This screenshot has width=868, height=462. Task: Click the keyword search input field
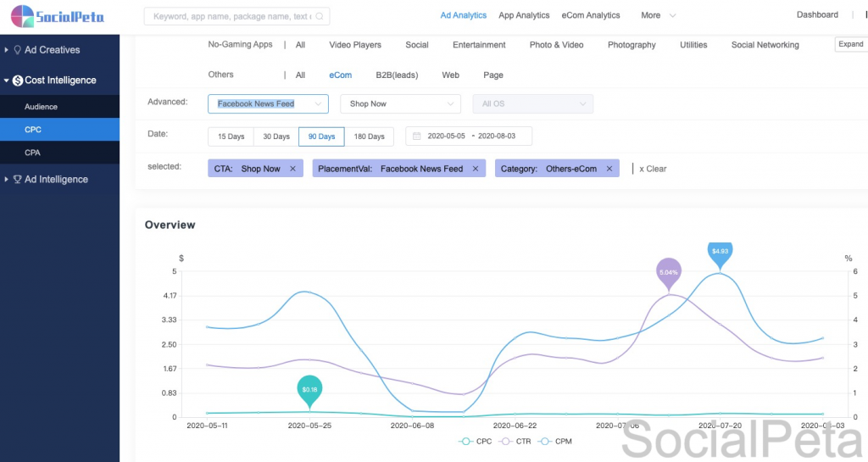237,17
